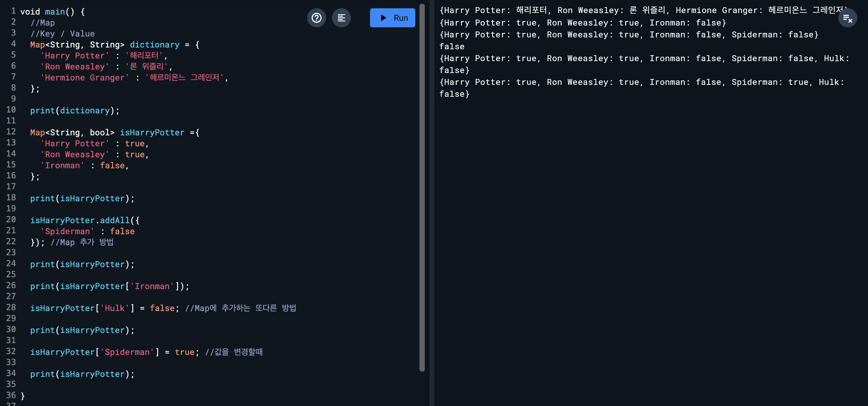Click the '//값을 변경할때' comment
Image resolution: width=868 pixels, height=406 pixels.
click(234, 352)
